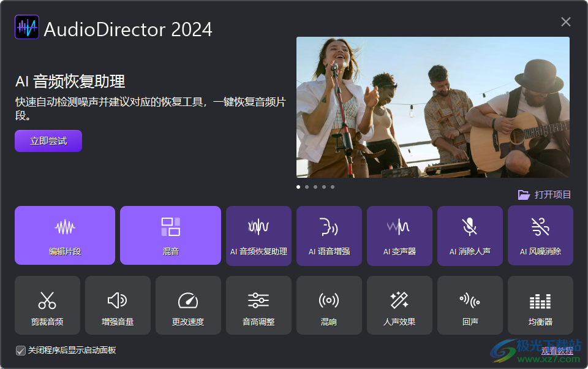
Task: Toggle the 关闭程序后显示启动面板 checkbox
Action: tap(21, 351)
